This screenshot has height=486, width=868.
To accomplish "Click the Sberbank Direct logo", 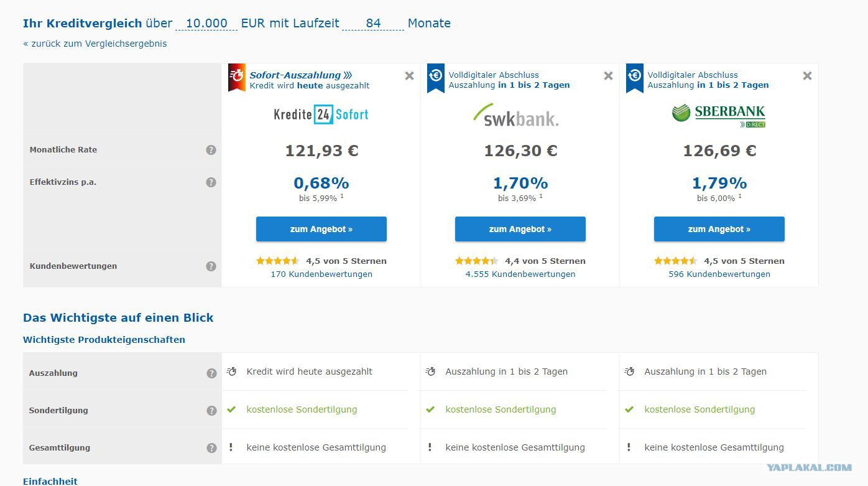I will click(719, 116).
